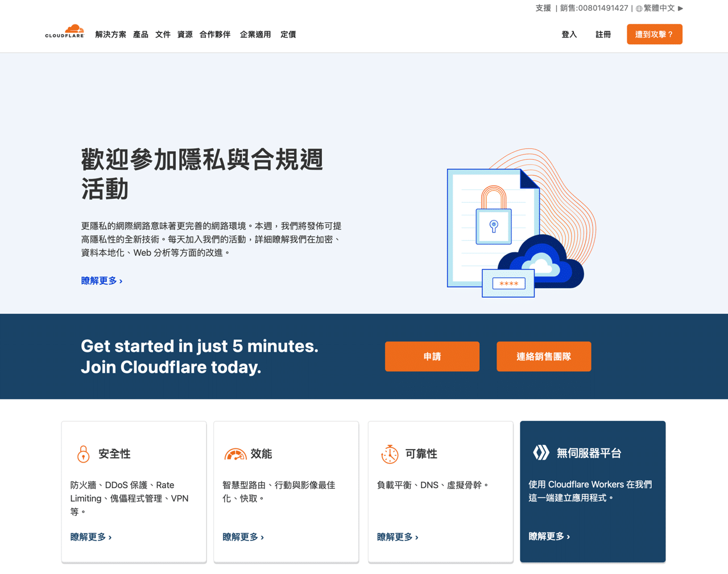This screenshot has width=728, height=574.
Task: Click the 負載平衡、DNS description text
Action: (433, 485)
